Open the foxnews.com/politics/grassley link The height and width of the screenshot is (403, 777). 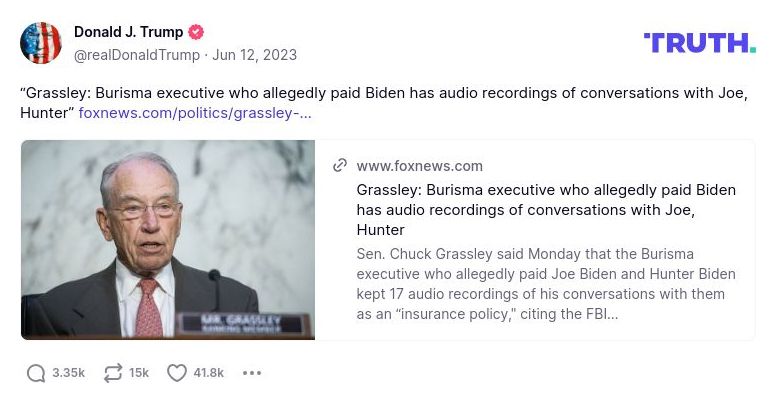tap(195, 113)
